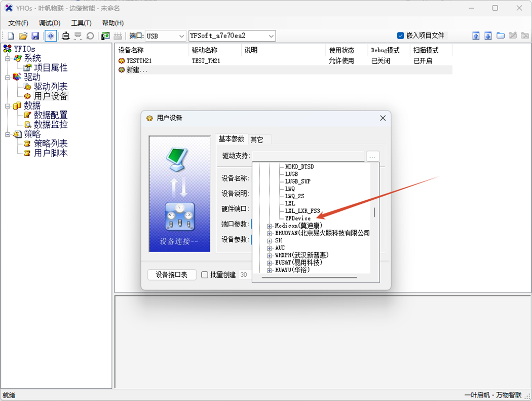532x401 pixels.
Task: Click the blue folder icon at right toolbar
Action: (x=501, y=35)
